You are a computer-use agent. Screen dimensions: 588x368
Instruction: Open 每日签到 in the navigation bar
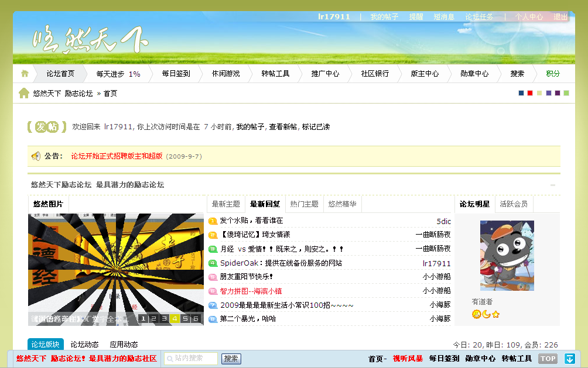click(176, 74)
